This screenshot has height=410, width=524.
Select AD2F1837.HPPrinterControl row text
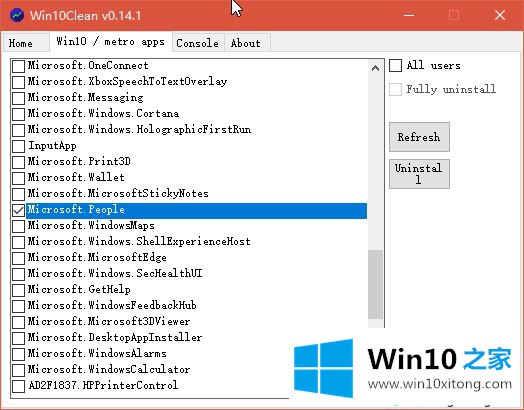pos(103,385)
